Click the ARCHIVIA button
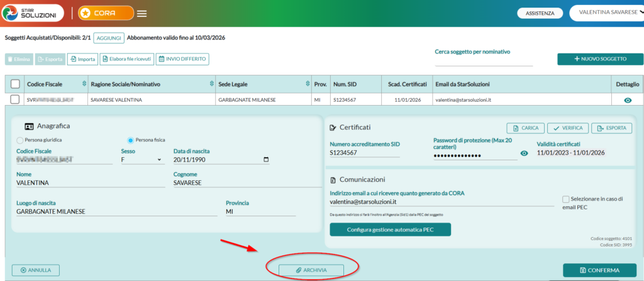644x281 pixels. [x=311, y=270]
